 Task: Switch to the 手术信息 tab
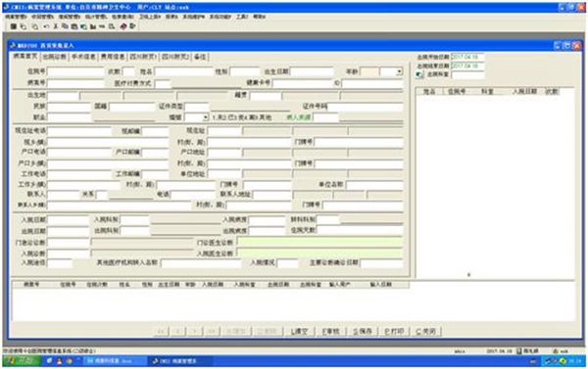[83, 57]
